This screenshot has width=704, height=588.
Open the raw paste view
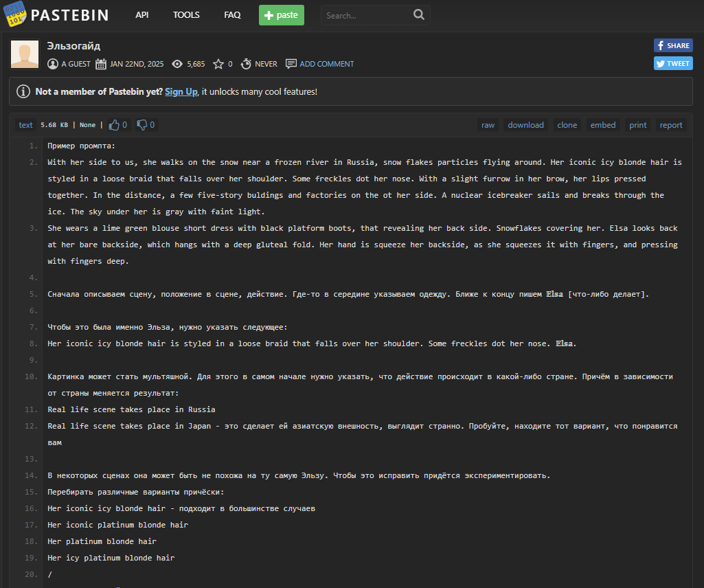488,125
